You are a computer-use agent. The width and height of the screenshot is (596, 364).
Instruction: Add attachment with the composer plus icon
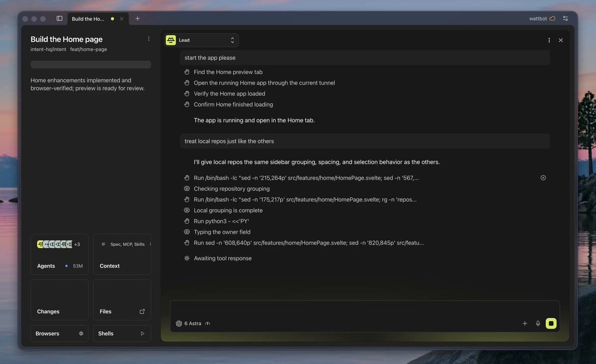525,323
